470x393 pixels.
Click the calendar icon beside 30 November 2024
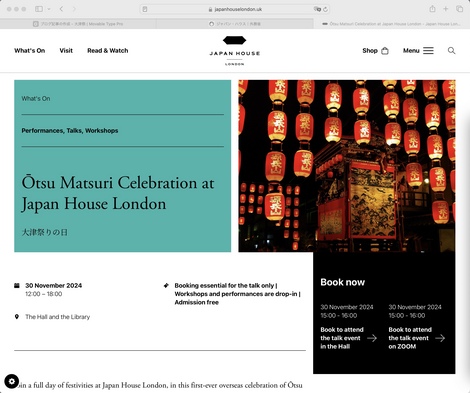click(17, 285)
